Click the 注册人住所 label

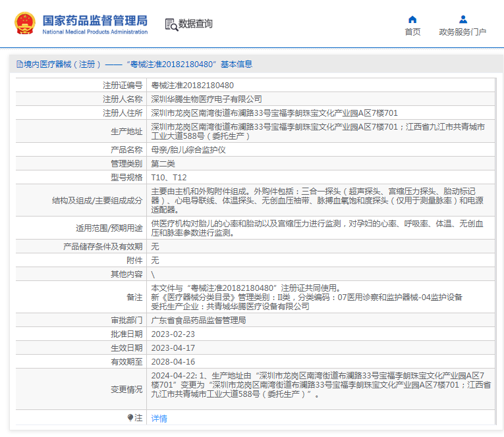(x=123, y=113)
